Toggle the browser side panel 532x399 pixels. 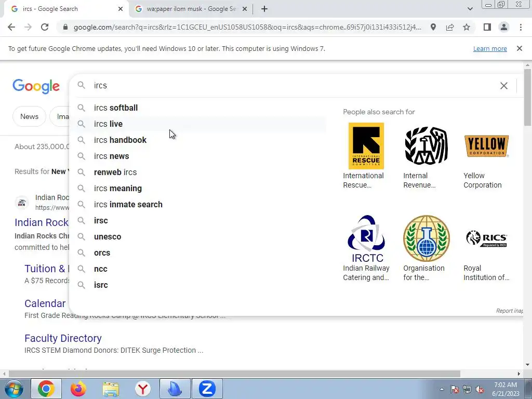tap(487, 27)
